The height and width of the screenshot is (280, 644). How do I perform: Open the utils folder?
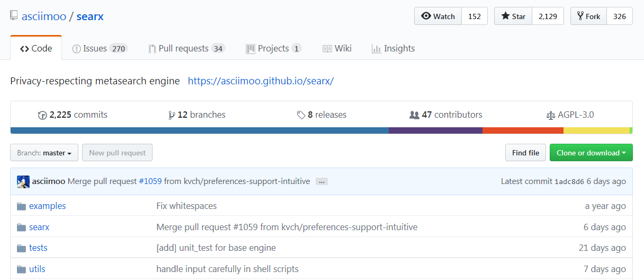(37, 269)
